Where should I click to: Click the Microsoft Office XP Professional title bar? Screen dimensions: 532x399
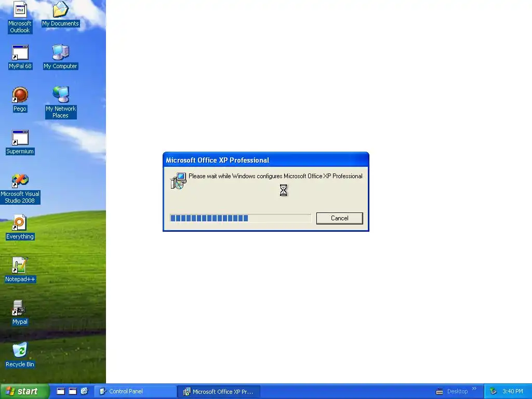coord(265,160)
